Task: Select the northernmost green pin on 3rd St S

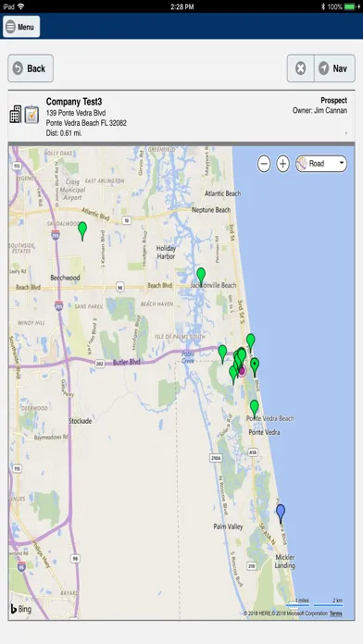Action: pyautogui.click(x=251, y=341)
